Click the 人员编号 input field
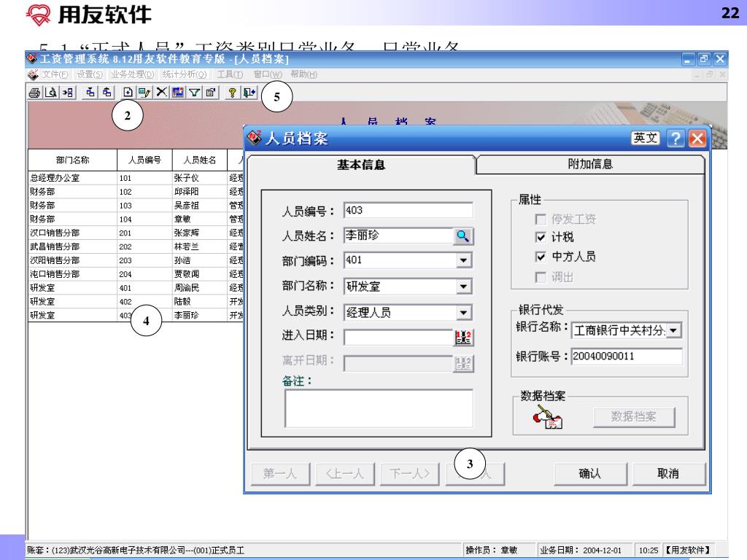The width and height of the screenshot is (747, 560). (409, 211)
